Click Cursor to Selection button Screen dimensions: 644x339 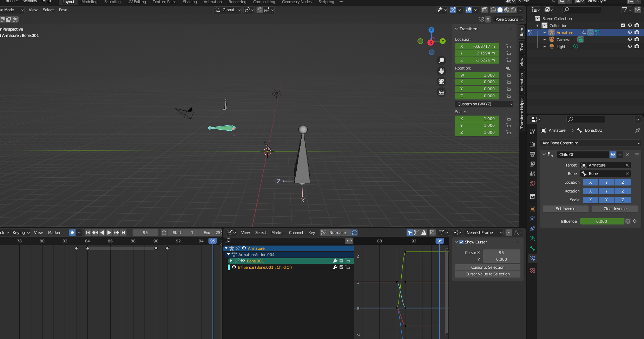click(x=487, y=267)
